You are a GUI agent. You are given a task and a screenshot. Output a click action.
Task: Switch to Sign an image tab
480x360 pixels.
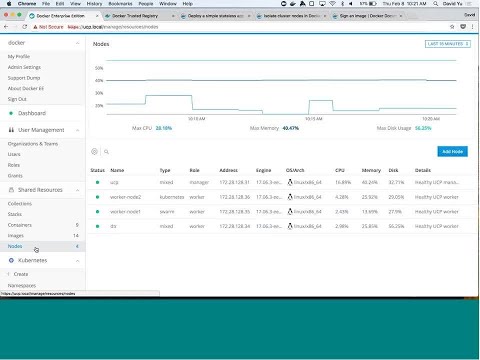click(x=367, y=16)
